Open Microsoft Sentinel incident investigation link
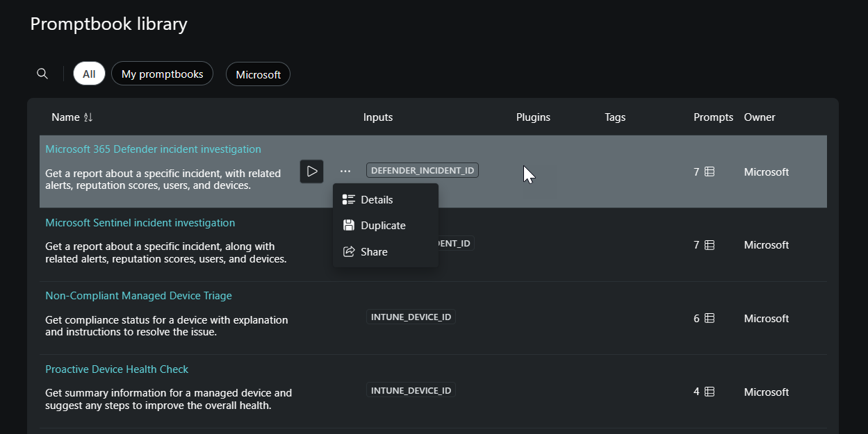This screenshot has width=868, height=434. coord(140,223)
